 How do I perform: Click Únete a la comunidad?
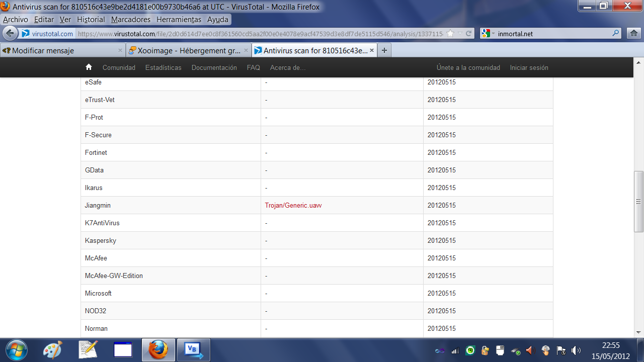(468, 67)
